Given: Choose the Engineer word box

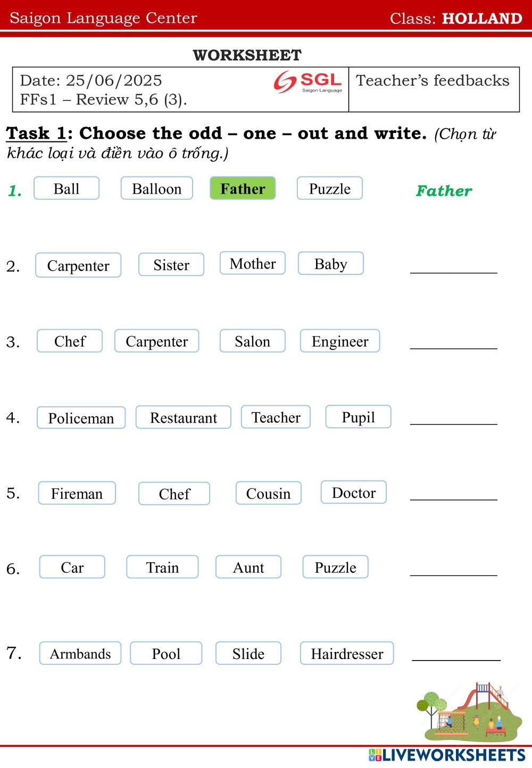Looking at the screenshot, I should pos(340,341).
